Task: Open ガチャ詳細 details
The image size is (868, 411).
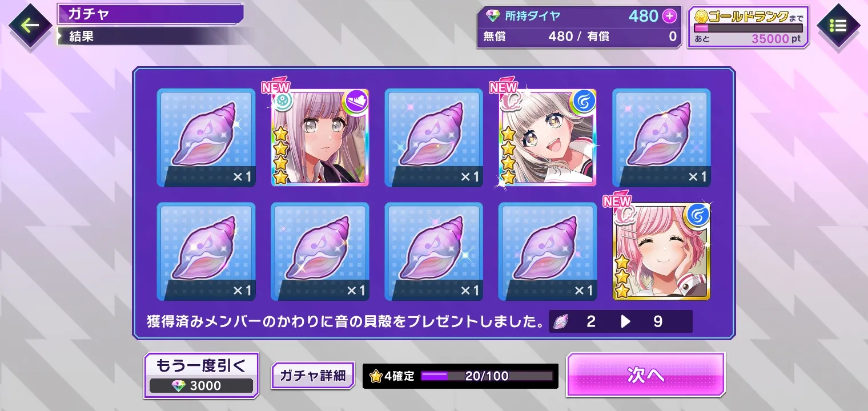Action: click(x=312, y=376)
